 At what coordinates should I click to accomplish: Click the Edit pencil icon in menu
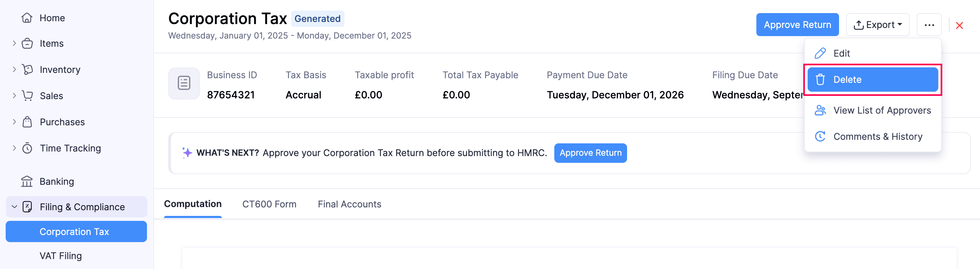(820, 53)
